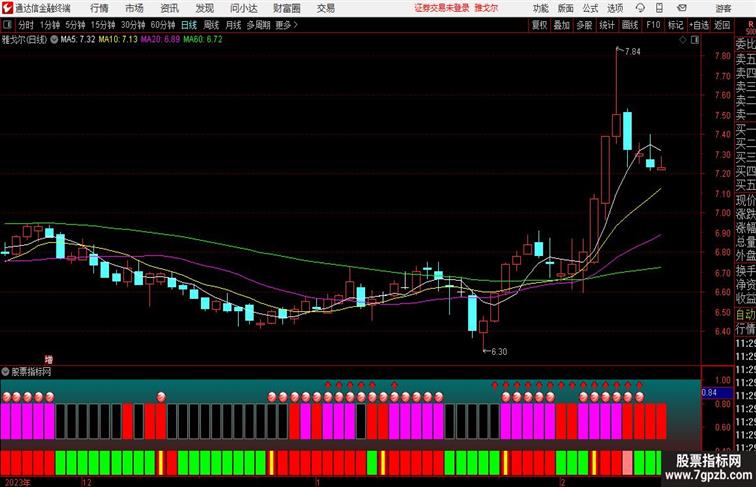Open the customer service headset icon
The width and height of the screenshot is (756, 487).
click(640, 8)
